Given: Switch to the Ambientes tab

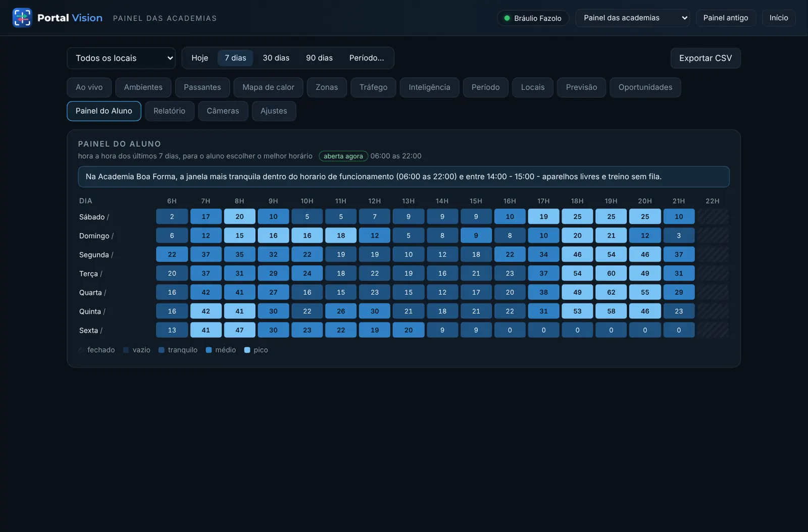Looking at the screenshot, I should (143, 87).
